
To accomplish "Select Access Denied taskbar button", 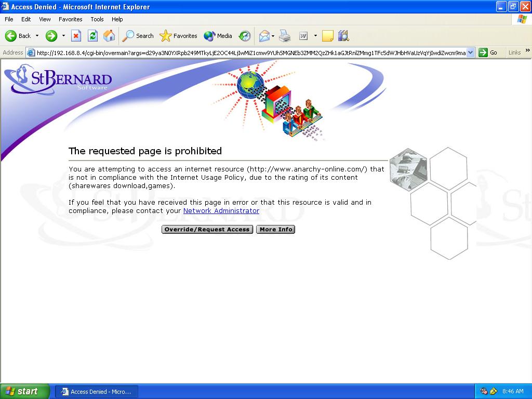I will point(97,392).
